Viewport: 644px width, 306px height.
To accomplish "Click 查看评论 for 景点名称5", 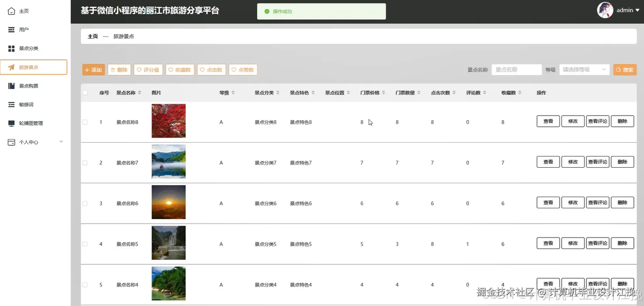I will [598, 243].
